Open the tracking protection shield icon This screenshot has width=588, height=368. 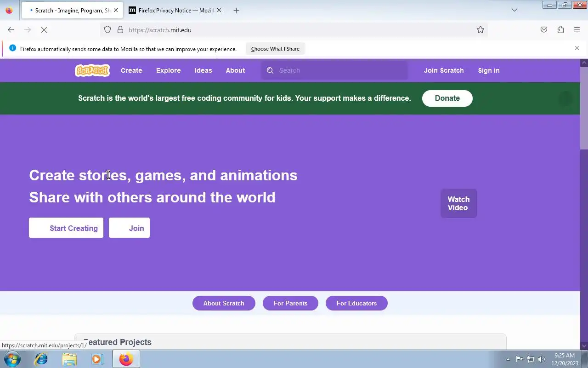(x=107, y=30)
